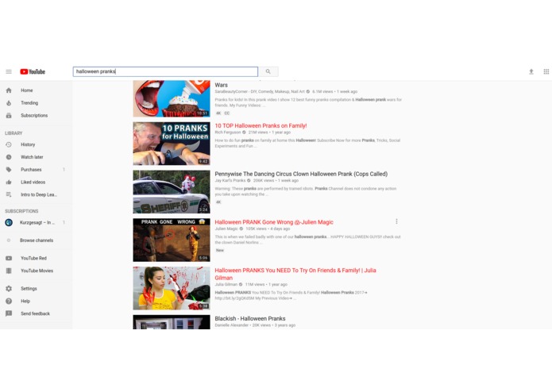This screenshot has height=392, width=552.
Task: Open Kurzgesagt subscription channel
Action: 36,222
